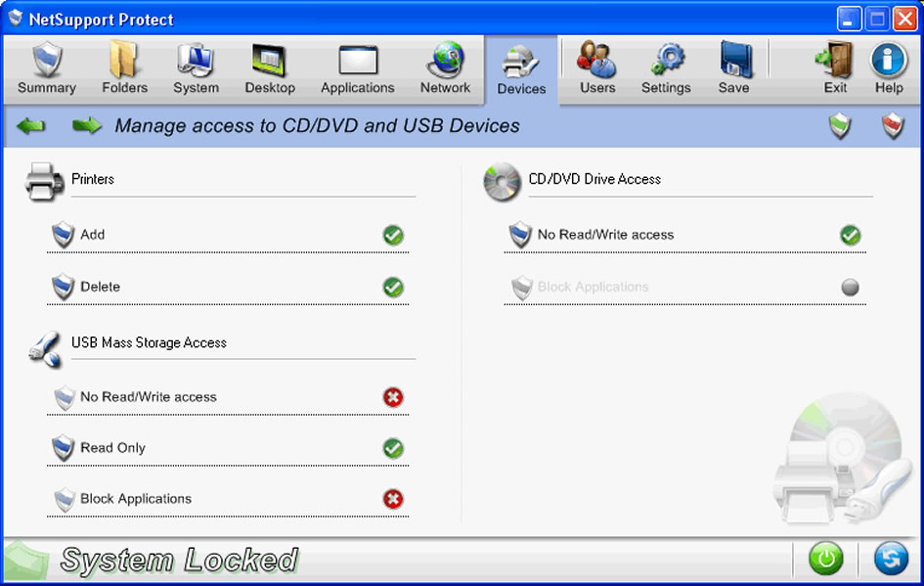
Task: Click the NetSupport Protect title bar icon
Action: [15, 19]
